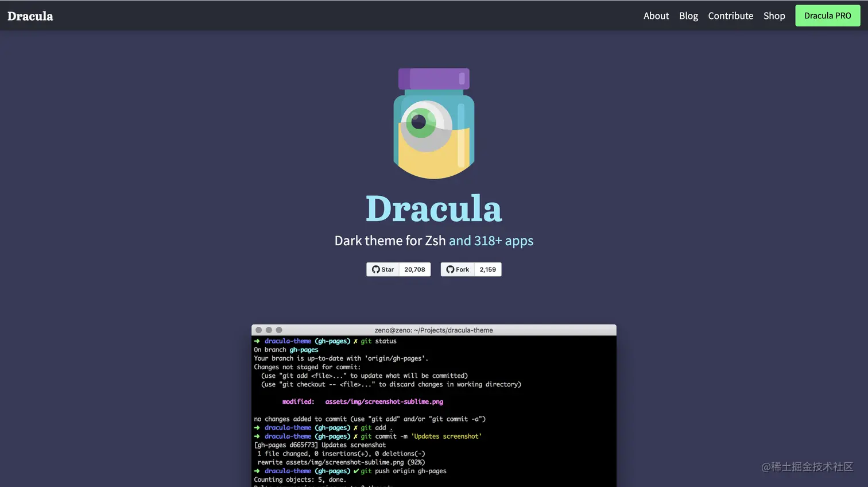The width and height of the screenshot is (868, 487).
Task: Open the About page
Action: point(656,16)
